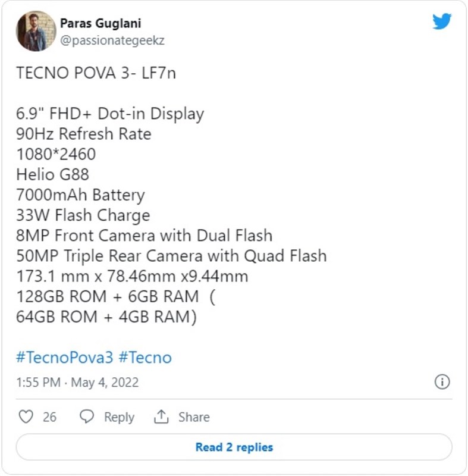
Task: Like the tweet using the heart icon
Action: (26, 417)
